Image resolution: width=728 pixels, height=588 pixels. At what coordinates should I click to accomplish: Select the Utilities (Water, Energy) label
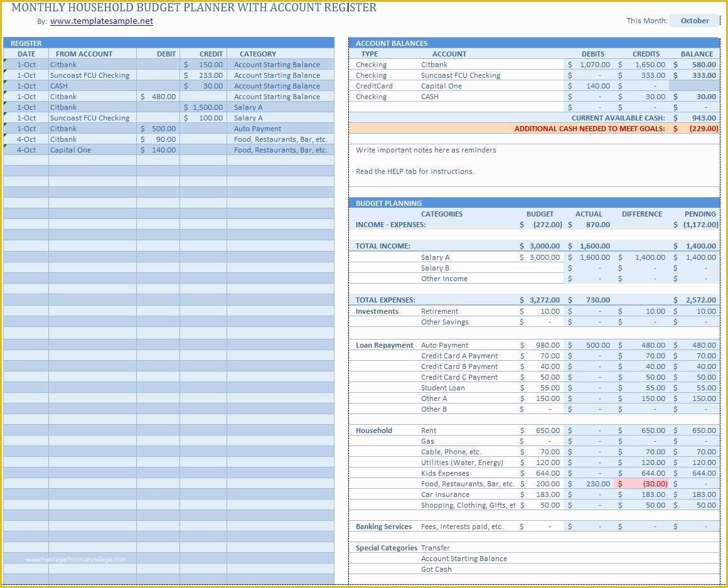[x=462, y=462]
